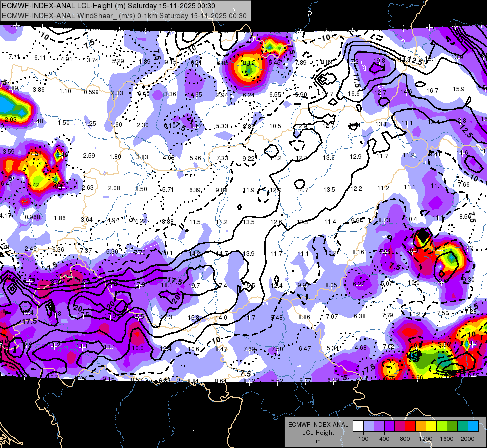This screenshot has width=487, height=448.
Task: Click the grid value "5.96"
Action: coord(195,158)
